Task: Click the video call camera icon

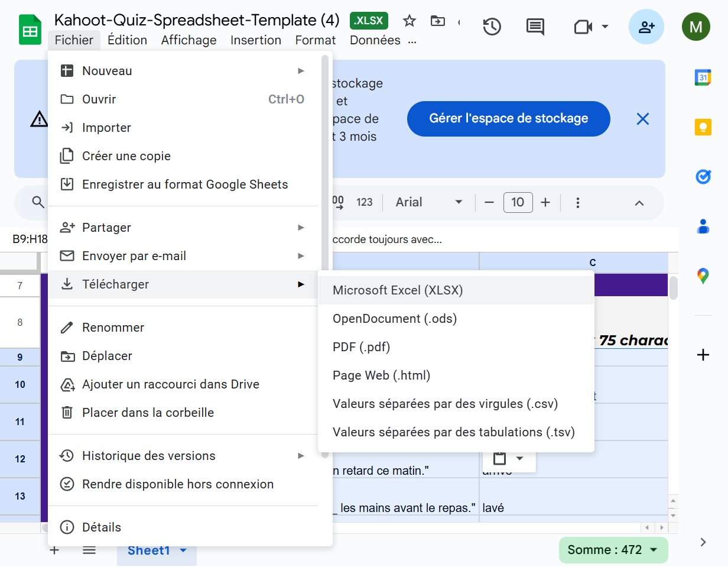Action: pyautogui.click(x=583, y=27)
